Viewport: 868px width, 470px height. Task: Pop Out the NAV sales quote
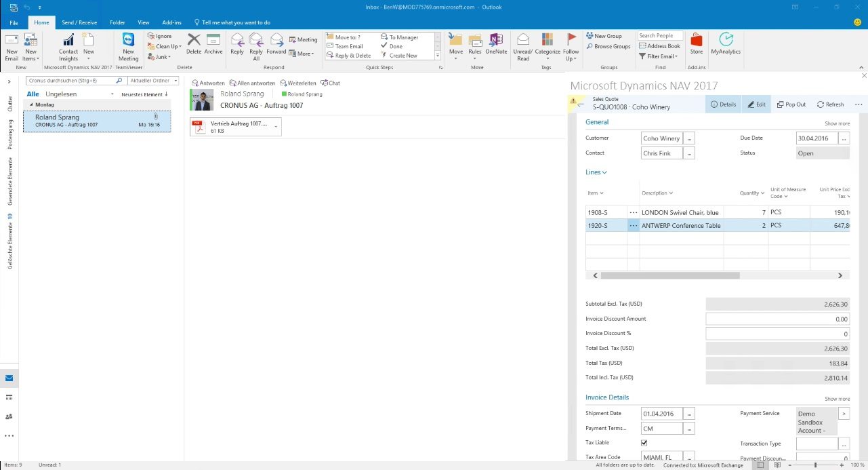pyautogui.click(x=791, y=104)
